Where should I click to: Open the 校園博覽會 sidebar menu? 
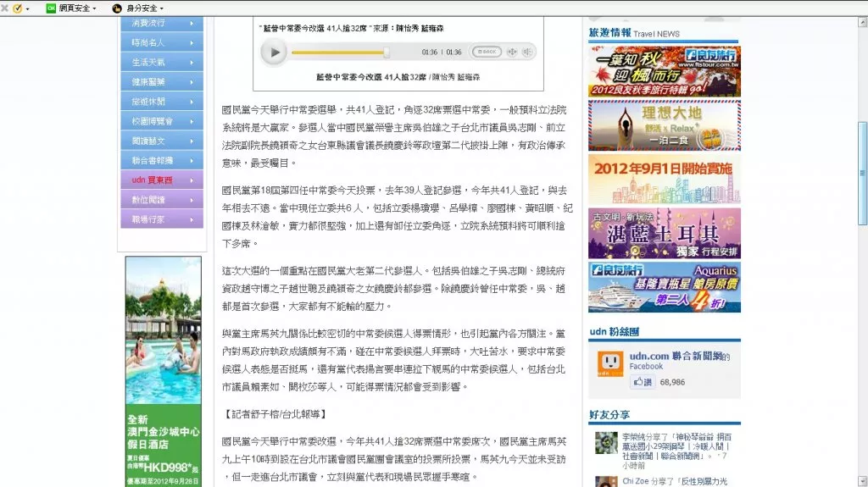162,121
